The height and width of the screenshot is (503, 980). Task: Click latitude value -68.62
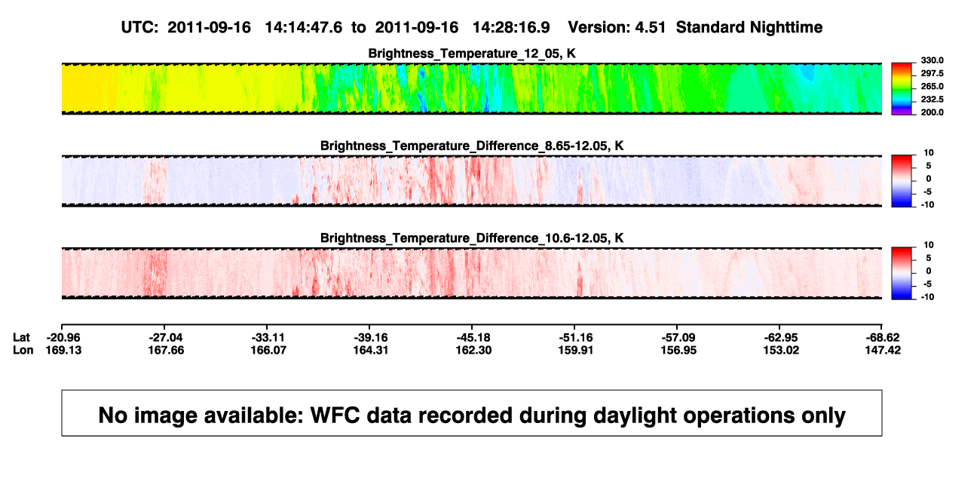point(883,336)
